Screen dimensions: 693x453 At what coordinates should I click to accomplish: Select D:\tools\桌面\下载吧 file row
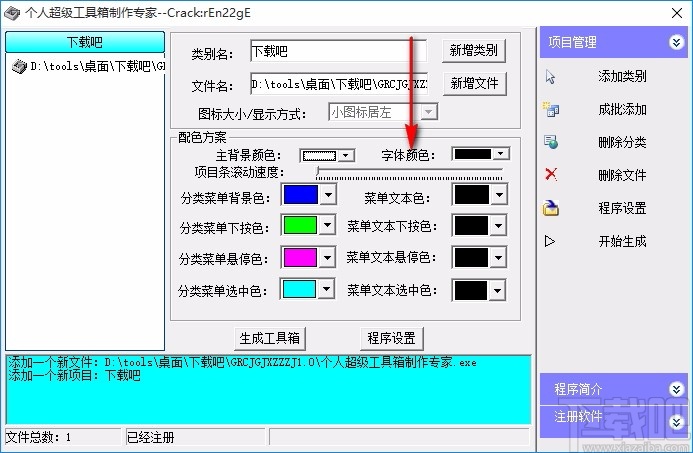click(x=88, y=67)
